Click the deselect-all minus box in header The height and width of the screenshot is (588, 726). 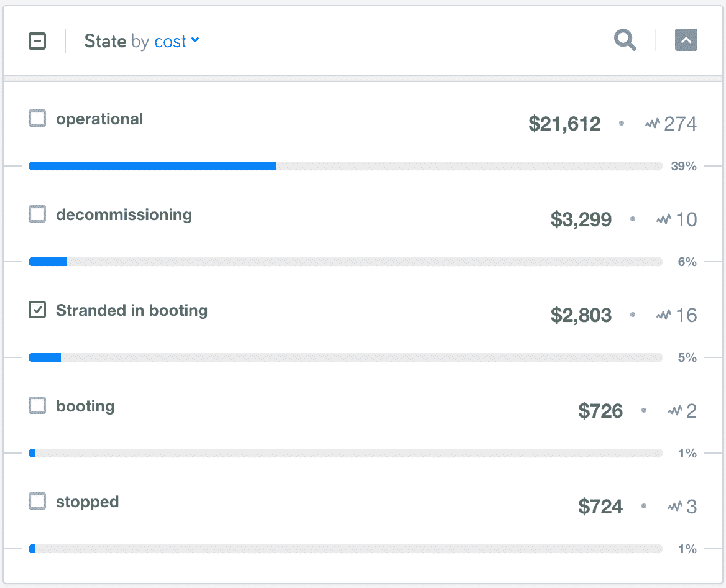(x=37, y=42)
